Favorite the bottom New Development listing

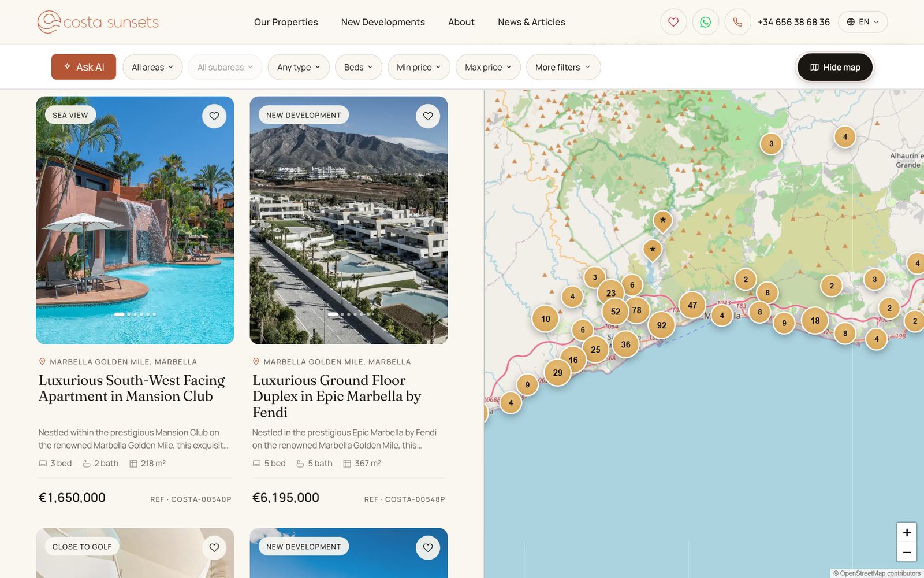click(x=428, y=547)
